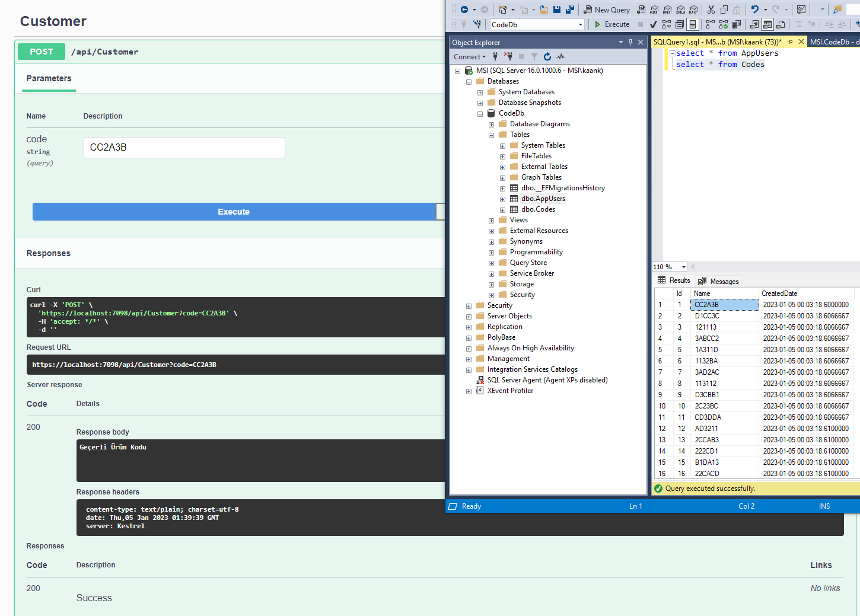The height and width of the screenshot is (616, 860).
Task: Open the CodeDb available databases dropdown
Action: [581, 24]
